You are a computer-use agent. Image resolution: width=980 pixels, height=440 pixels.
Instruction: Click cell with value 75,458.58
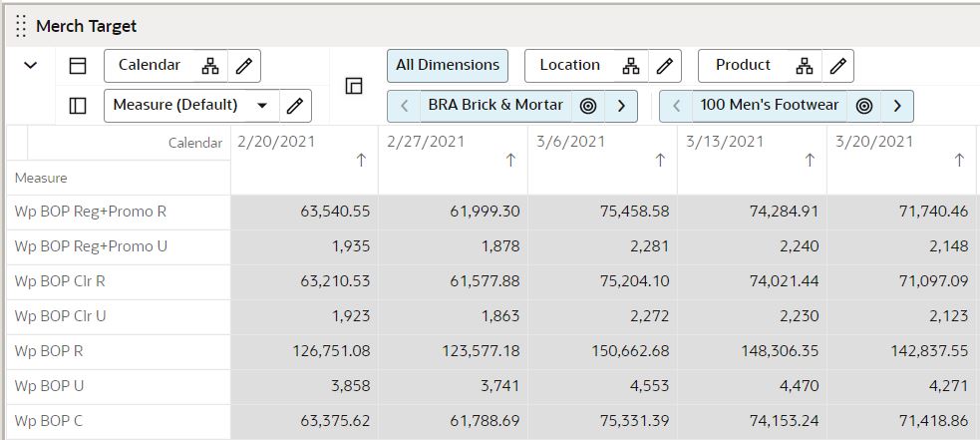(602, 212)
